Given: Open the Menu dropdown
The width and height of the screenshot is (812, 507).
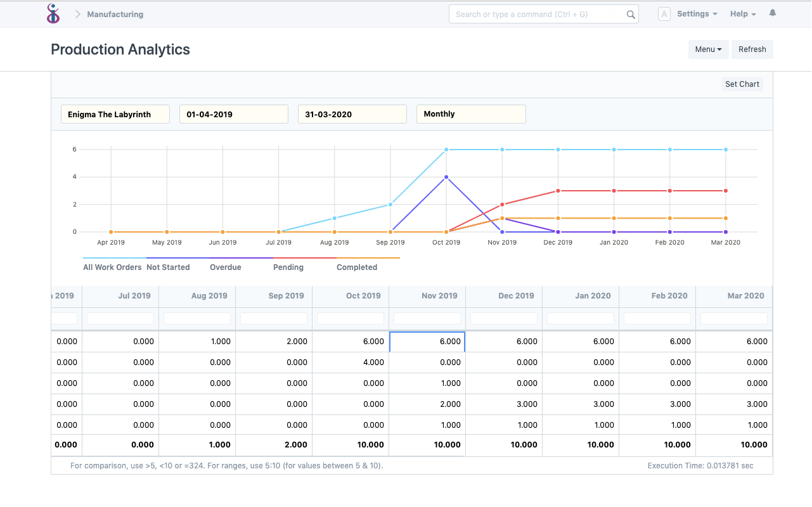Looking at the screenshot, I should [708, 49].
